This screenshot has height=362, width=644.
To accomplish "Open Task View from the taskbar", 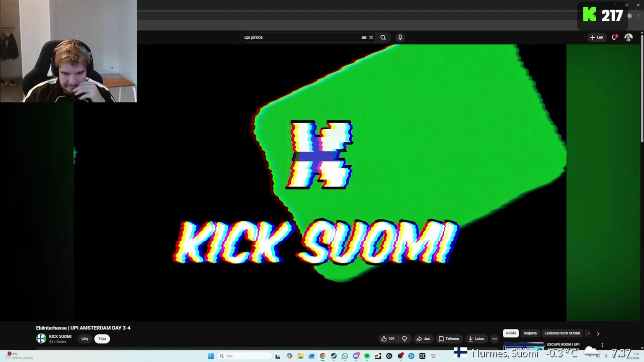I will click(278, 356).
